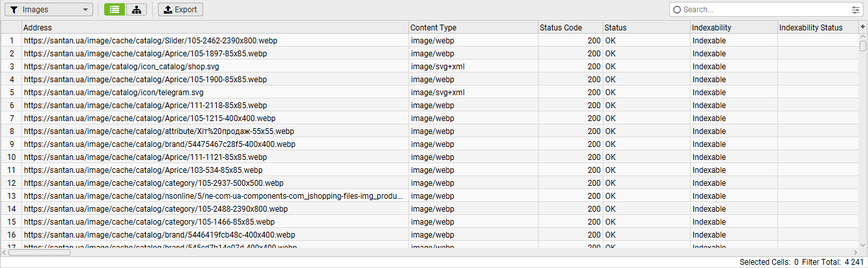
Task: Add a column with the plus icon
Action: (862, 27)
